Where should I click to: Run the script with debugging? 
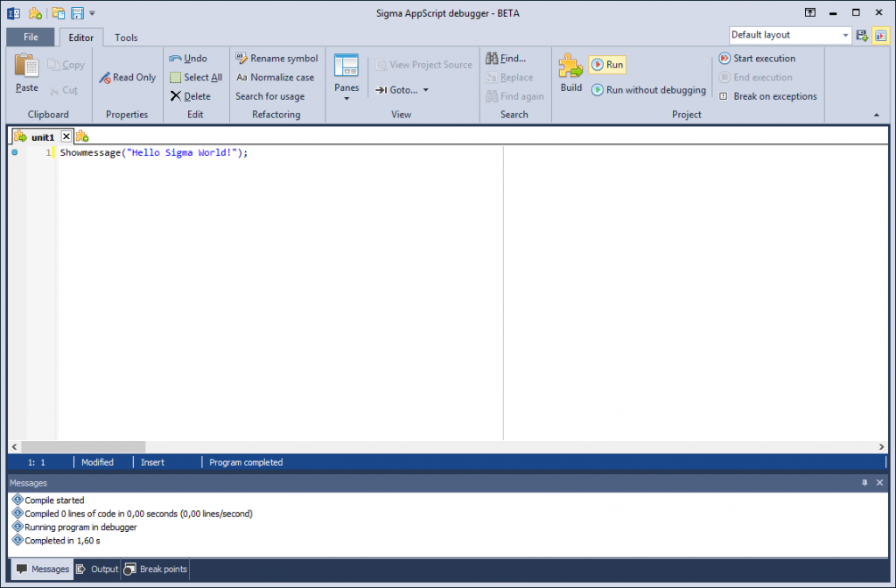(x=607, y=65)
